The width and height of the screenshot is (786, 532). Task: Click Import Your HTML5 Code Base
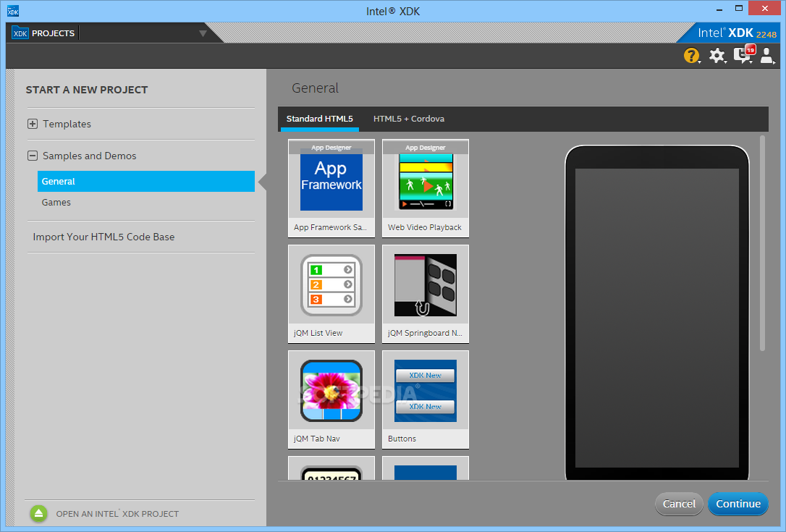[x=103, y=237]
